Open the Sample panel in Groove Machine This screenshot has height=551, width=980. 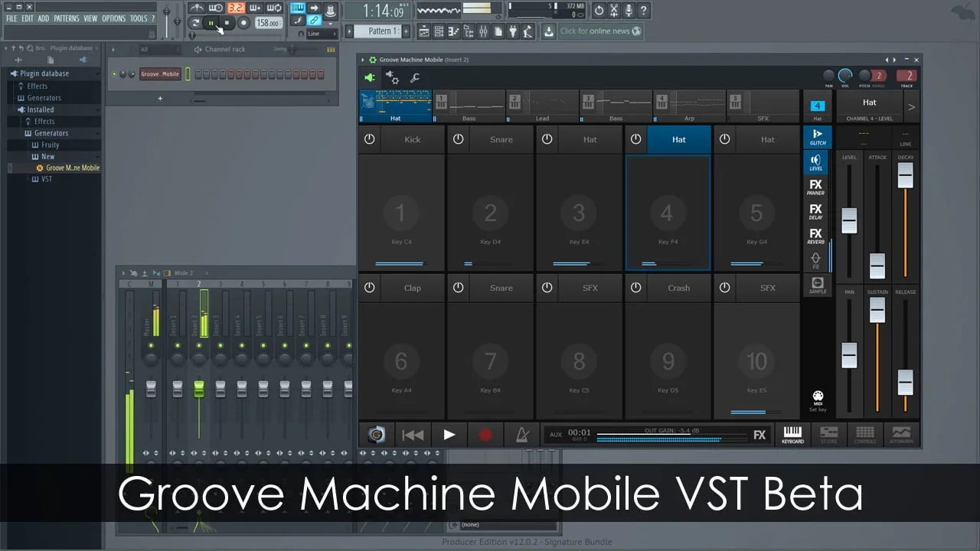click(817, 284)
